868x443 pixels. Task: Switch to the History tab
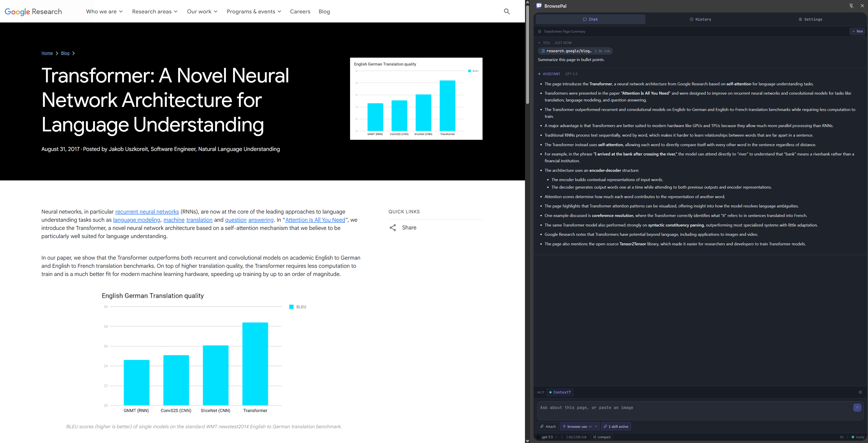701,19
